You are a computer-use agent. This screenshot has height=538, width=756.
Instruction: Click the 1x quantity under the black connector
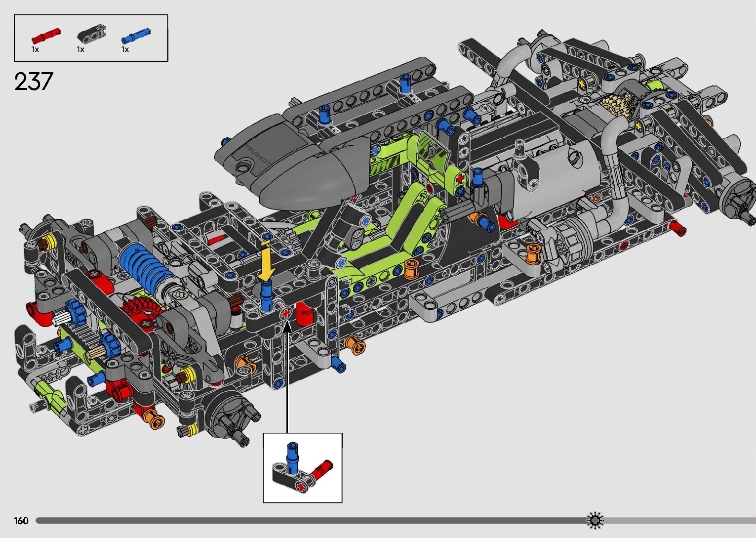pos(80,49)
